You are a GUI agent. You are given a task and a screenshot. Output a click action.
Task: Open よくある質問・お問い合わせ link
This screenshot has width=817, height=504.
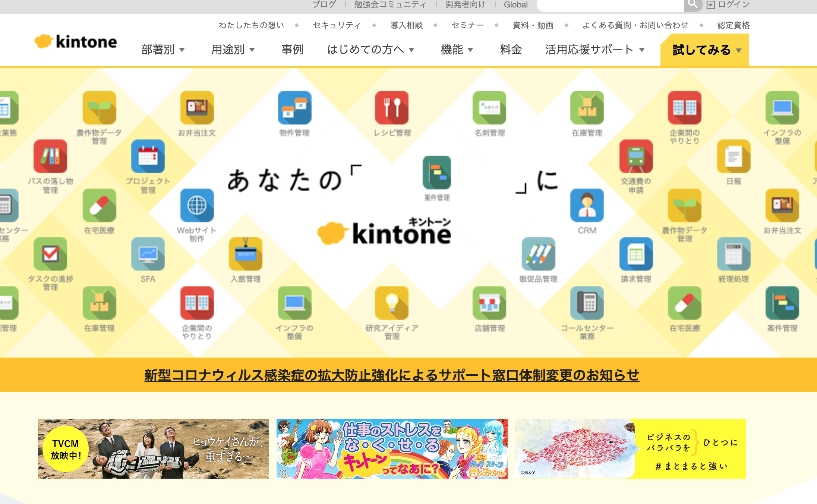(635, 25)
